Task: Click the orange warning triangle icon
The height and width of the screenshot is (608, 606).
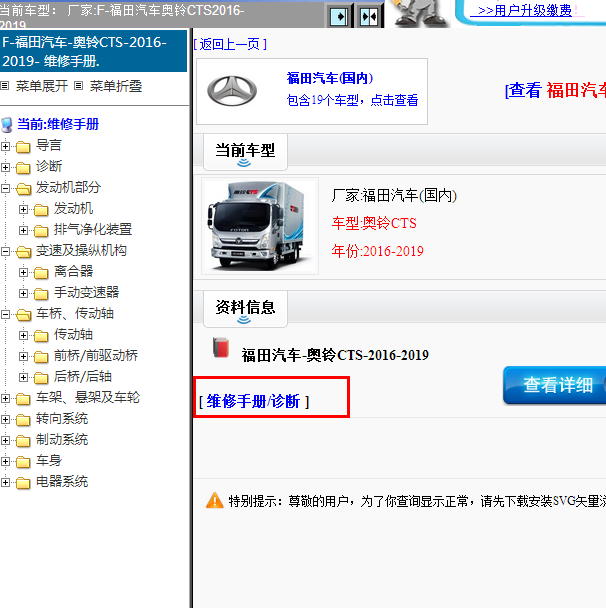Action: (x=214, y=500)
